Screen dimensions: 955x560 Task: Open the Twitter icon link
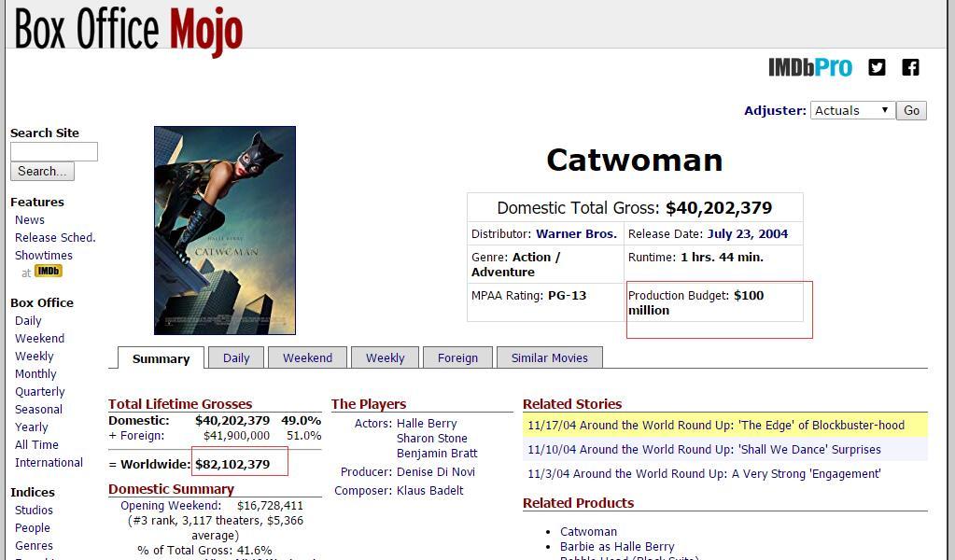[877, 67]
